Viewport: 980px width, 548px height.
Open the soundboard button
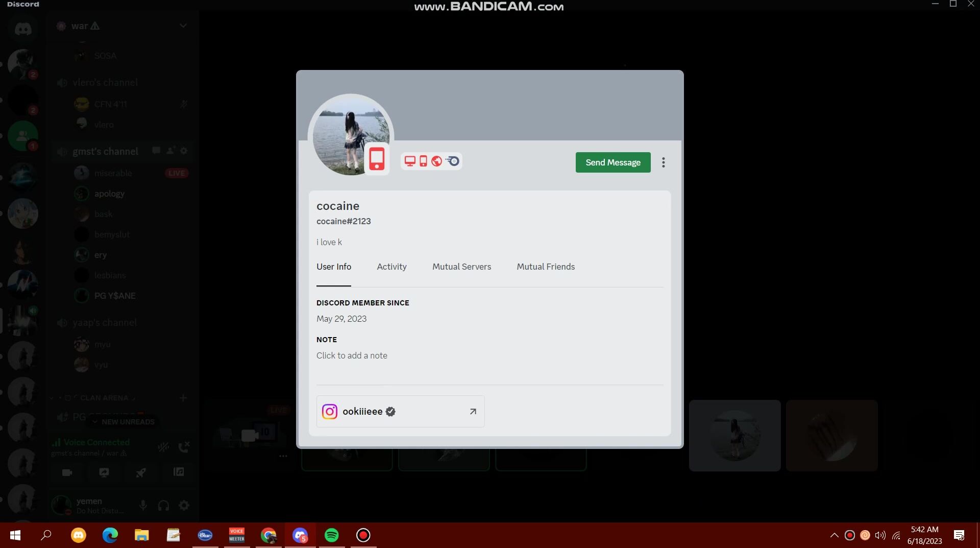pyautogui.click(x=179, y=472)
